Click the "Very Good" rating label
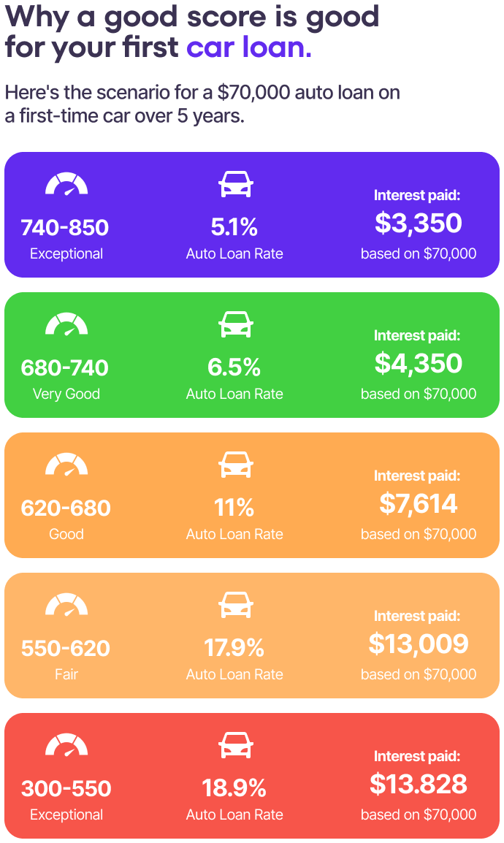The width and height of the screenshot is (504, 843). [66, 394]
